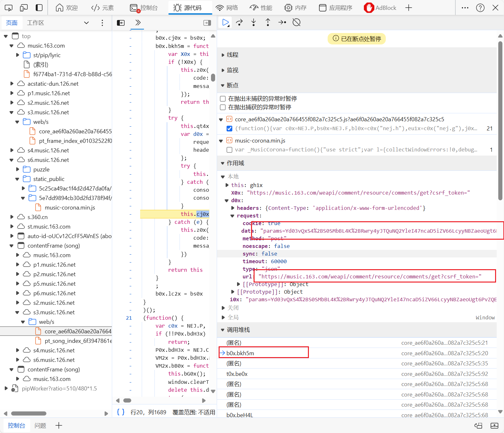Disable the core_ae6f0a line 21 breakpoint
This screenshot has height=433, width=504.
[229, 129]
